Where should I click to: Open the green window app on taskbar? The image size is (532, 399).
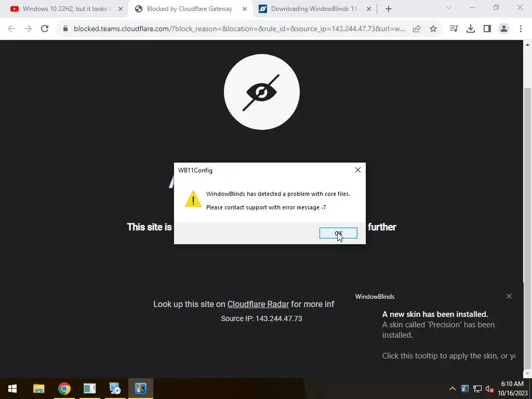tap(89, 389)
